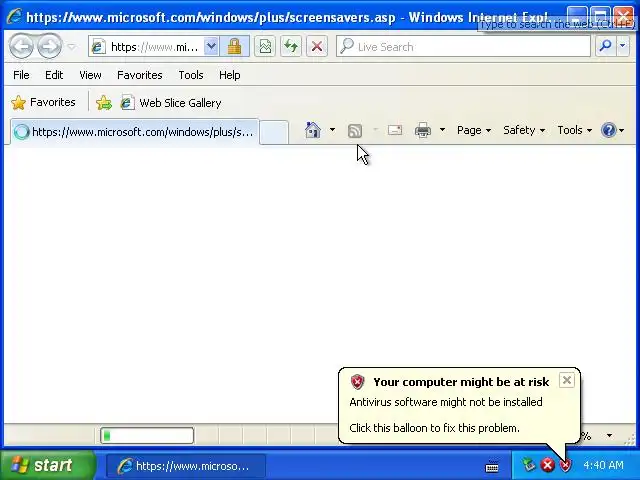Click the 4:40 AM system clock
Image resolution: width=640 pixels, height=480 pixels.
point(603,465)
